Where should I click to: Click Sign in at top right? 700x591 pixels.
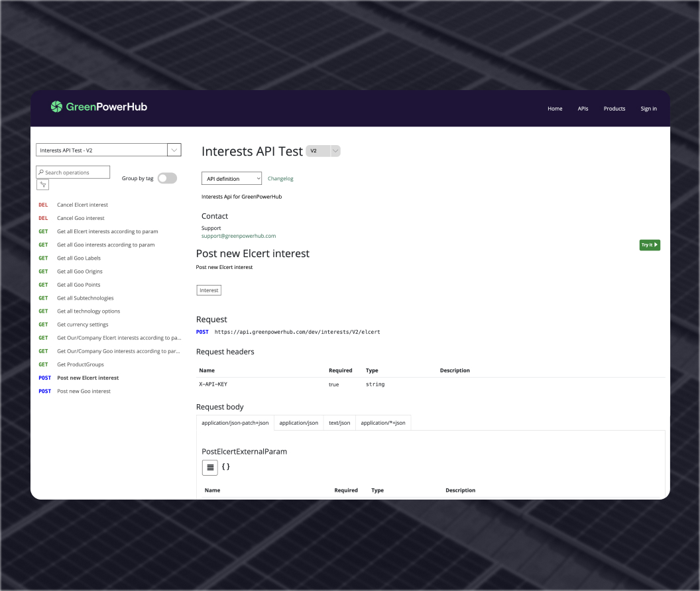[648, 109]
